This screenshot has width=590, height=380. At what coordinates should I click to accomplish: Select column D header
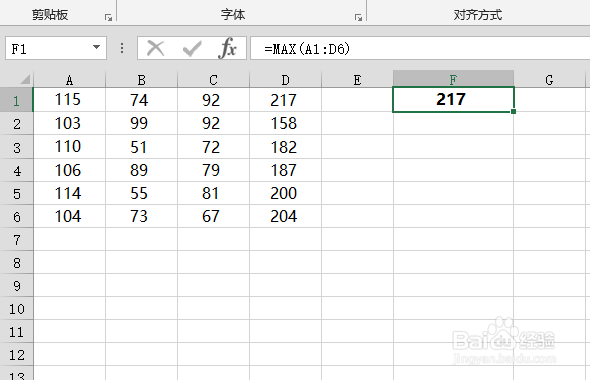tap(285, 79)
